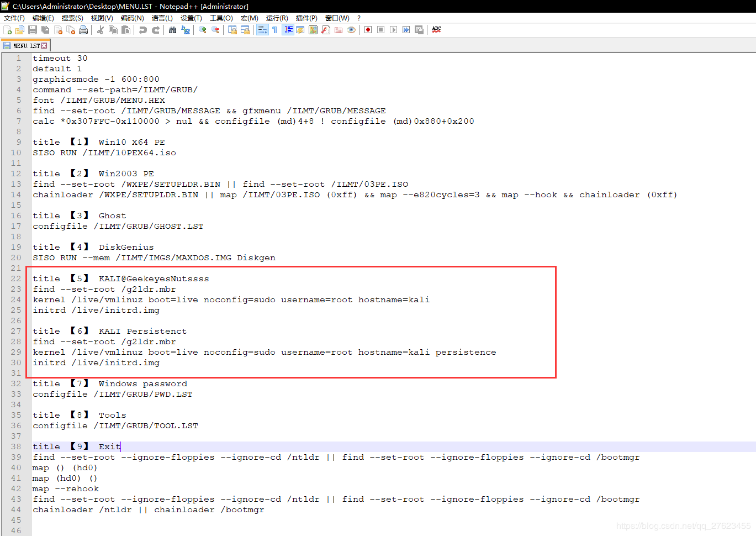Viewport: 756px width, 536px height.
Task: Toggle synchronized vertical scrolling
Action: (232, 30)
